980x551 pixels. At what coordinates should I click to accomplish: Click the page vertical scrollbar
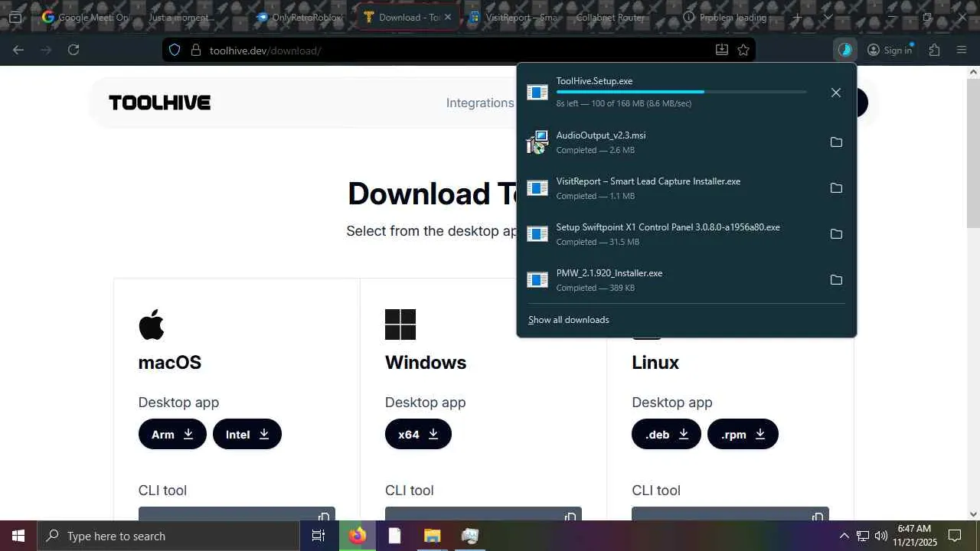pos(973,153)
